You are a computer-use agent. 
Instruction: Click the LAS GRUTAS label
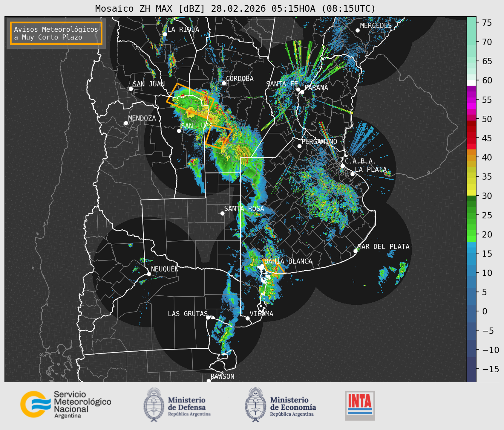coord(188,314)
